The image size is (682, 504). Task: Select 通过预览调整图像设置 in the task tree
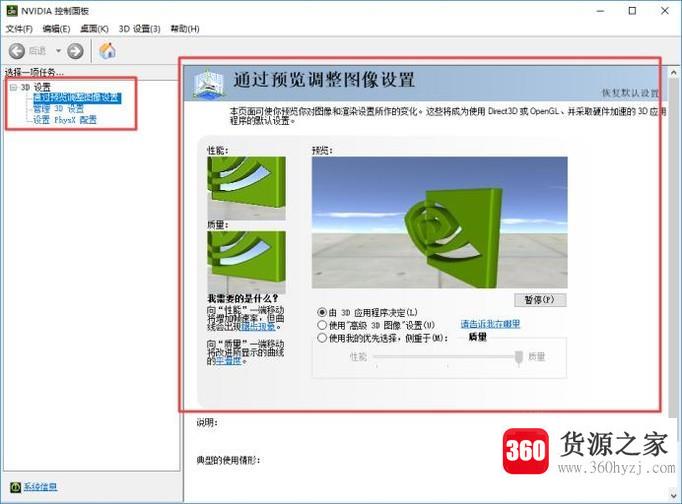[77, 98]
